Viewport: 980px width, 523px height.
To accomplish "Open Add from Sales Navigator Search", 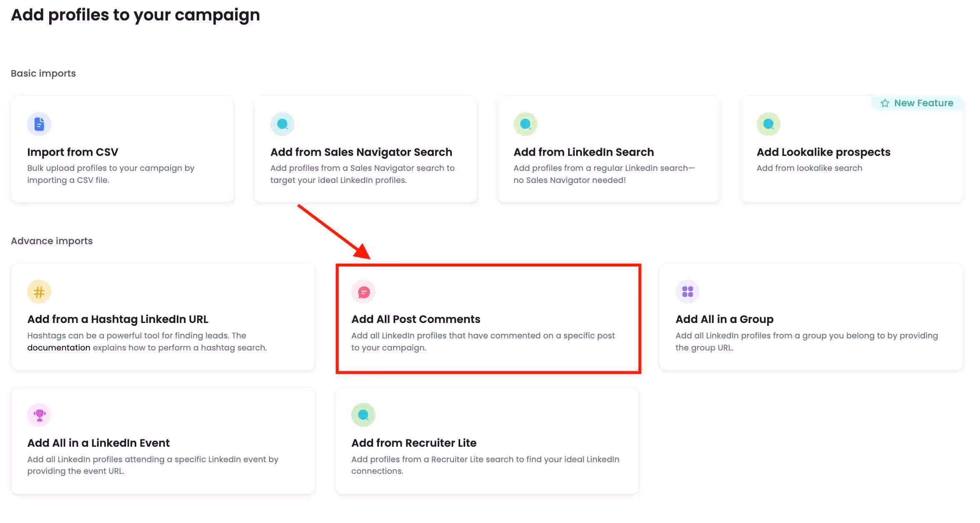I will 365,148.
